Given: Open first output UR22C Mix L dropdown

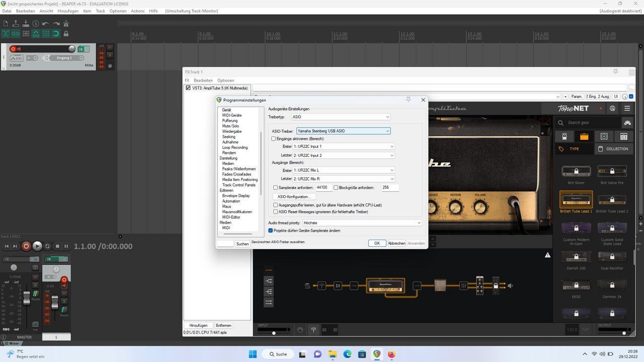Looking at the screenshot, I should (x=344, y=170).
